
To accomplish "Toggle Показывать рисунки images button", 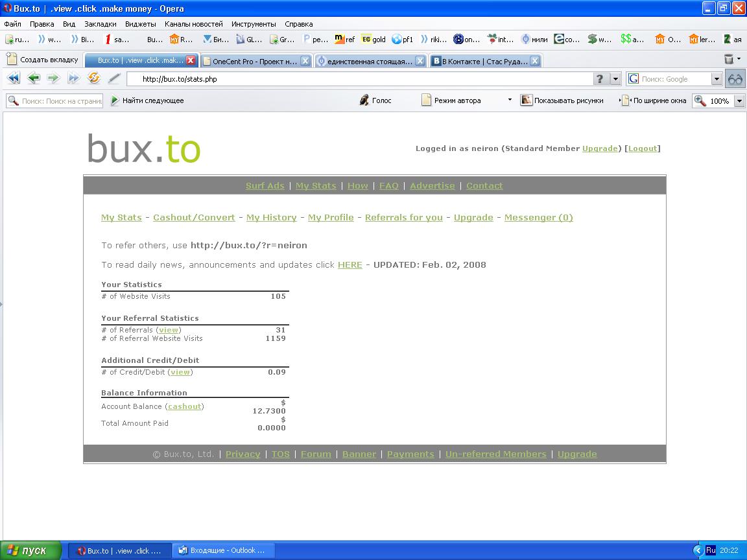I will (562, 100).
